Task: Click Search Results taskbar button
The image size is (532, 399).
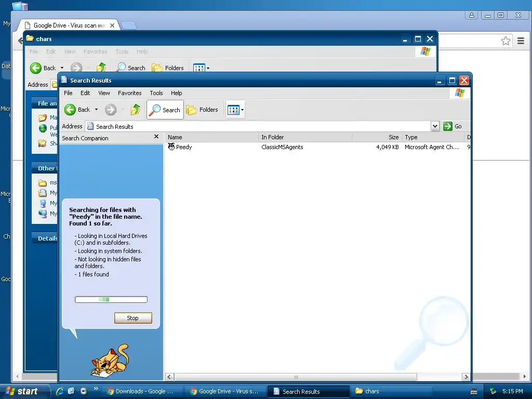Action: [309, 391]
